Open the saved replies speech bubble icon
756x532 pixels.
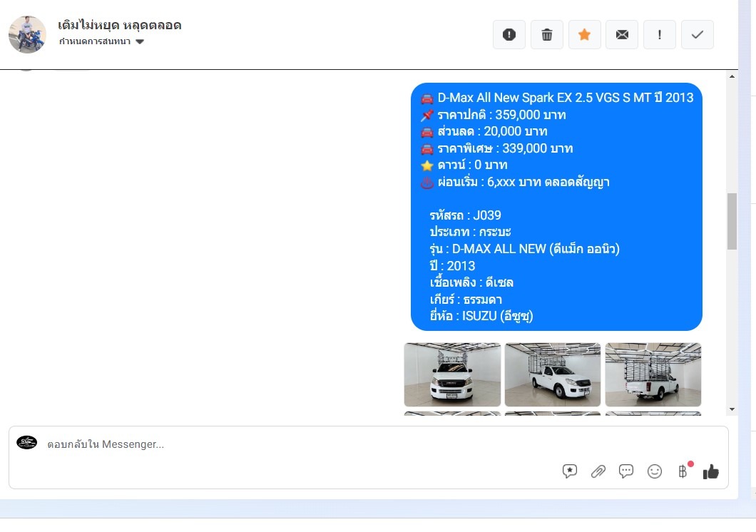tap(569, 471)
